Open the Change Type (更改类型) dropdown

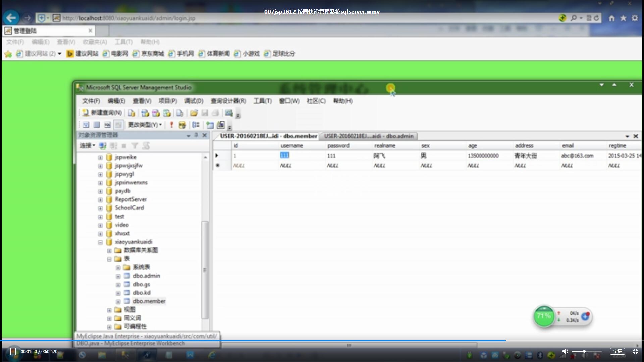point(145,125)
